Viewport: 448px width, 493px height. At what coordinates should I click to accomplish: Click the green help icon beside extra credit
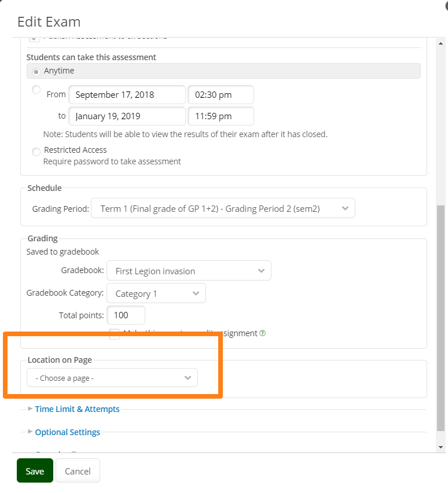coord(263,333)
